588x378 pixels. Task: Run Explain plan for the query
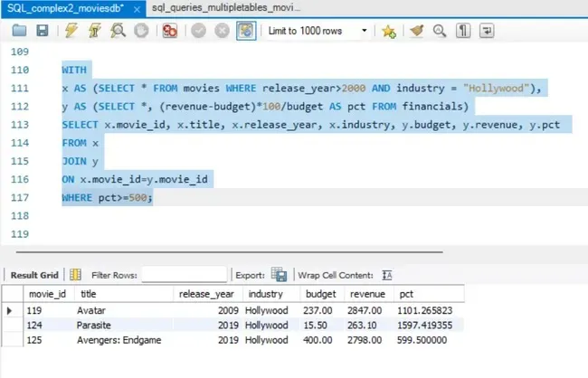click(118, 31)
